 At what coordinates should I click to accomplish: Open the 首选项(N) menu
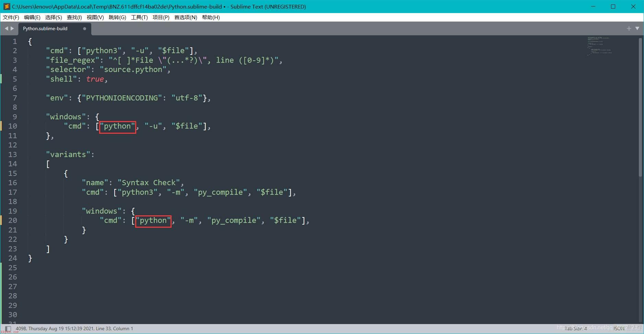point(186,17)
